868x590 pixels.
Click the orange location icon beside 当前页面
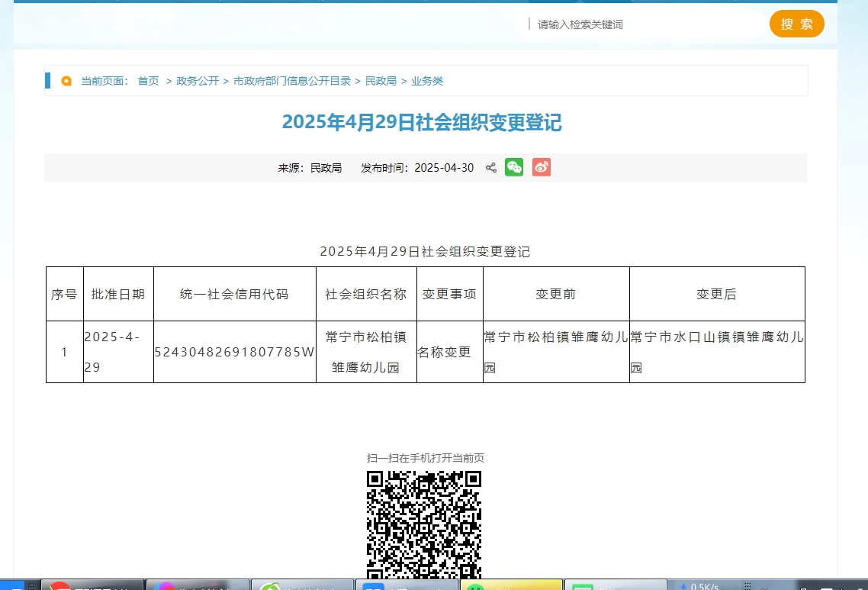pos(66,81)
